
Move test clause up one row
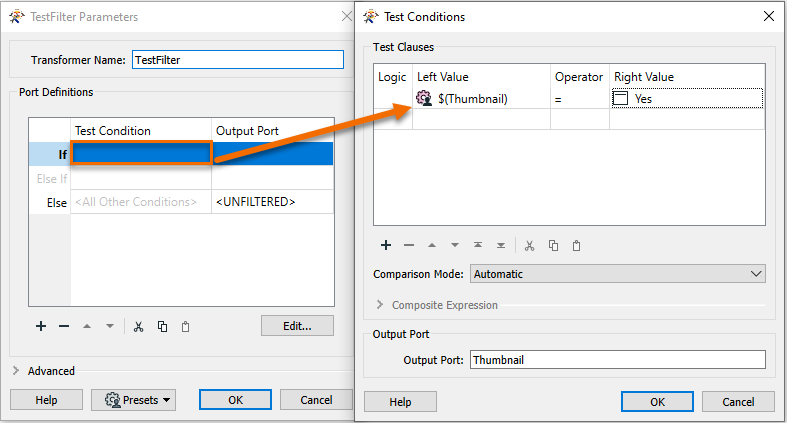pyautogui.click(x=432, y=245)
